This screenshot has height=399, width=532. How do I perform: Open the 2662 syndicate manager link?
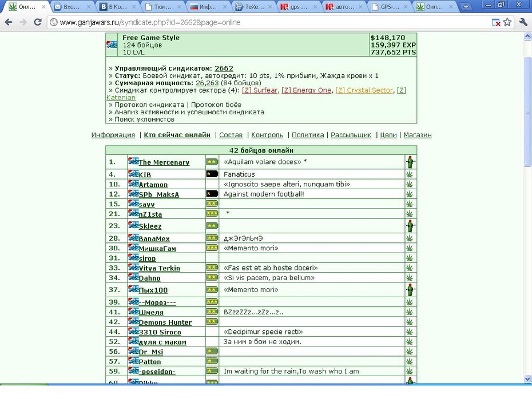(224, 68)
